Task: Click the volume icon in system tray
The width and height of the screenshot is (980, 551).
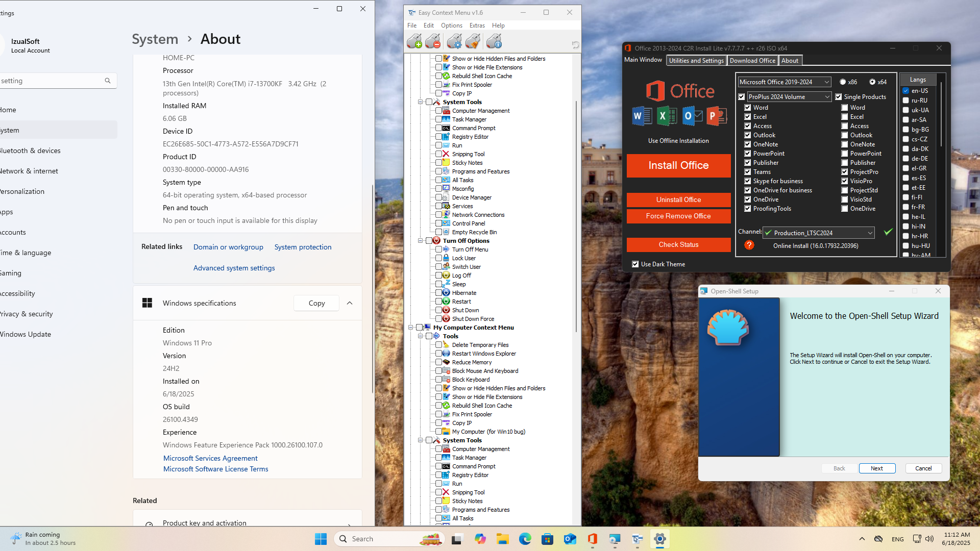Action: click(x=929, y=539)
